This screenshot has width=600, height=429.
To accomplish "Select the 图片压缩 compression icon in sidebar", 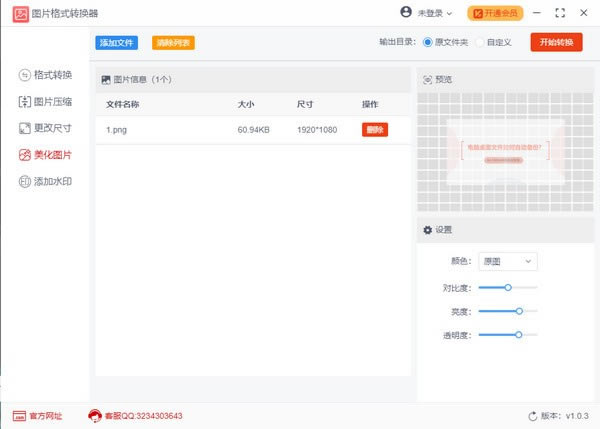I will (x=25, y=102).
